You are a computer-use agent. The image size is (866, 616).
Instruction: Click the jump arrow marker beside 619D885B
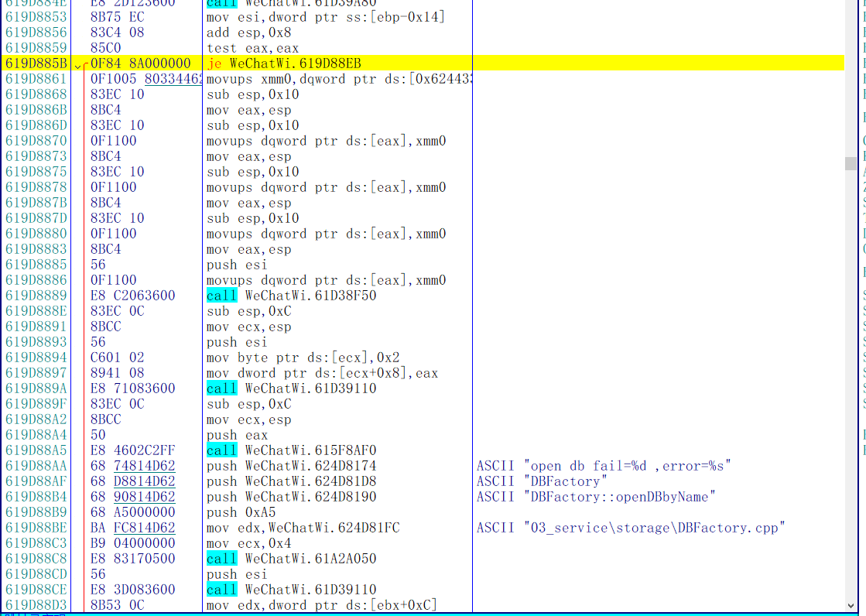click(x=78, y=65)
